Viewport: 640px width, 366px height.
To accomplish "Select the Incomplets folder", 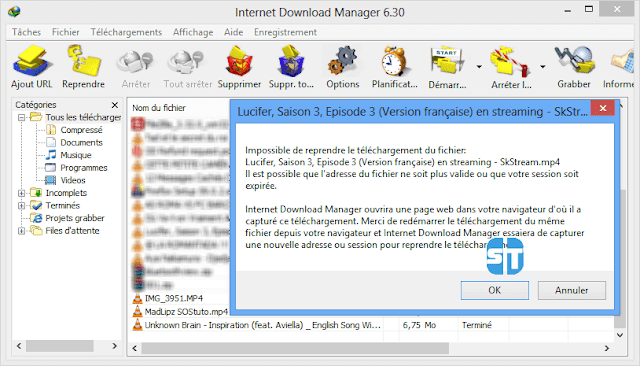I will tap(66, 193).
